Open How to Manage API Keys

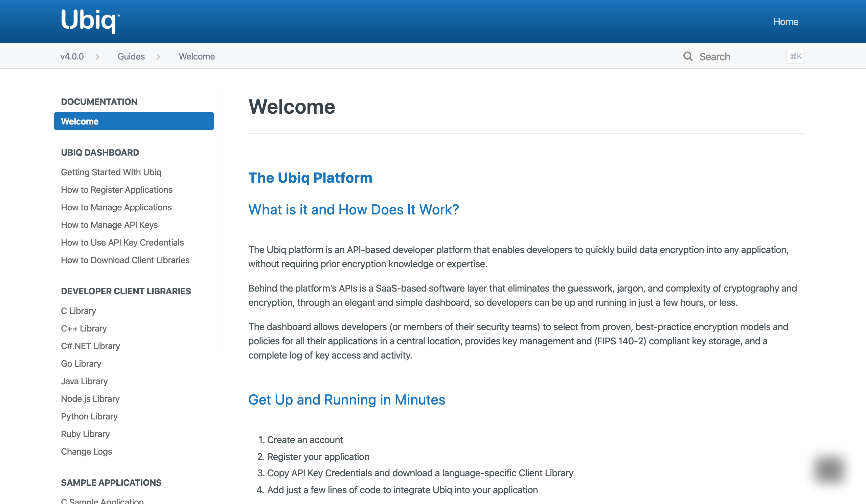click(x=109, y=225)
